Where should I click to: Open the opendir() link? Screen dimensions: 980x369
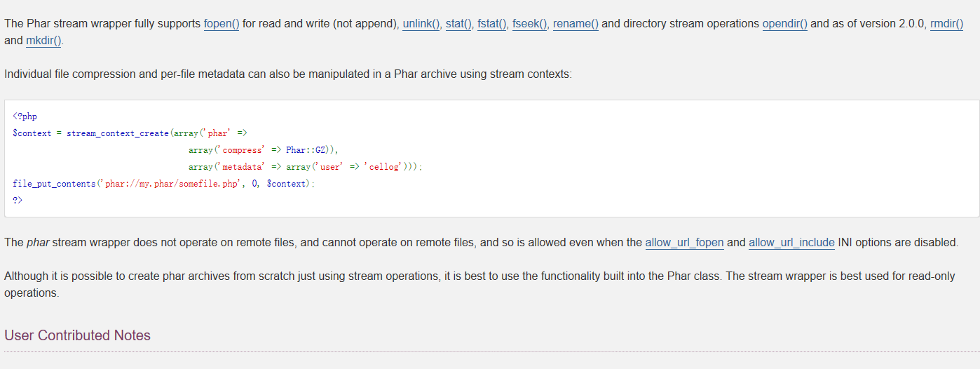pos(784,24)
